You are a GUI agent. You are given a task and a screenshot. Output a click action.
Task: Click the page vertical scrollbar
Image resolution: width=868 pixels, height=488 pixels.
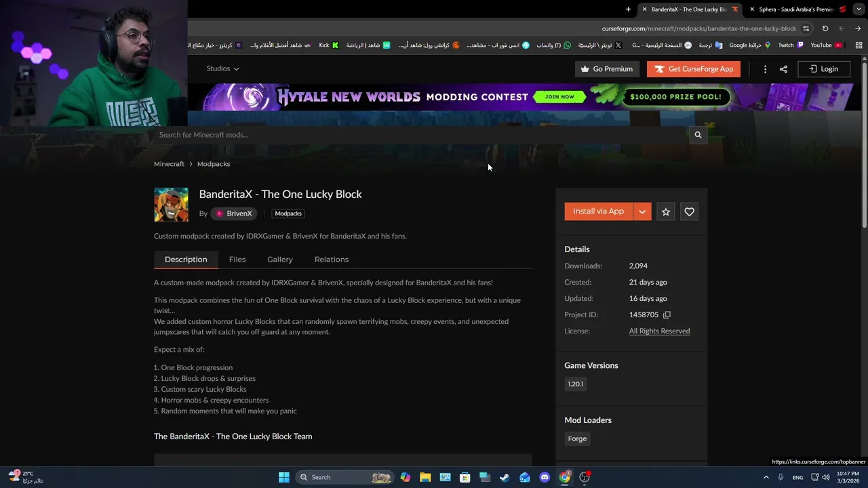point(864,144)
